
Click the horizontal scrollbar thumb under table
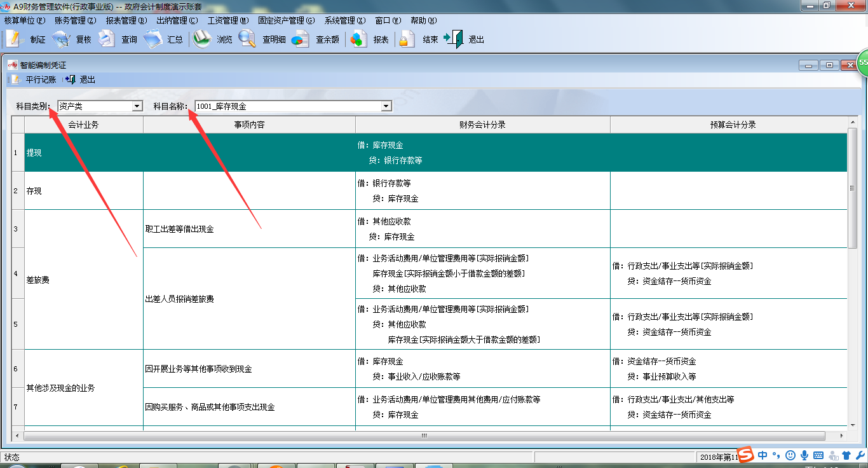(424, 436)
